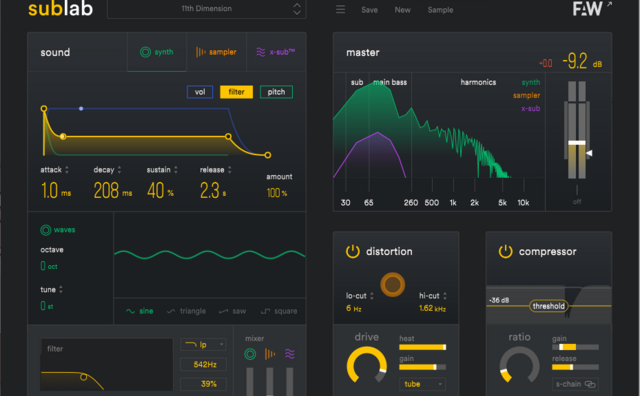Click the release value 2.3 s
The height and width of the screenshot is (396, 640).
click(213, 191)
